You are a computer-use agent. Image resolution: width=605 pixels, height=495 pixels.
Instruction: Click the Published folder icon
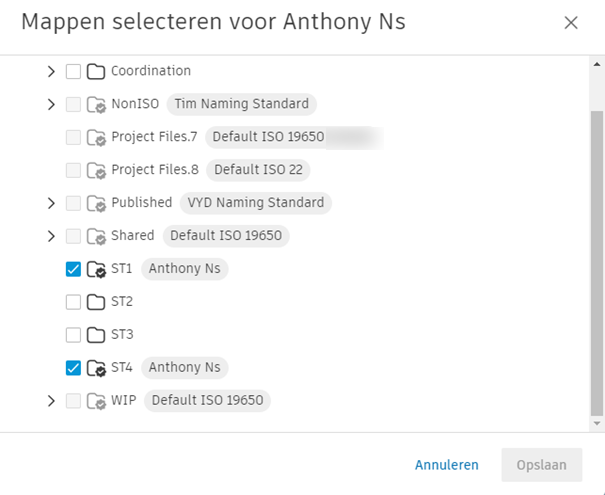96,203
